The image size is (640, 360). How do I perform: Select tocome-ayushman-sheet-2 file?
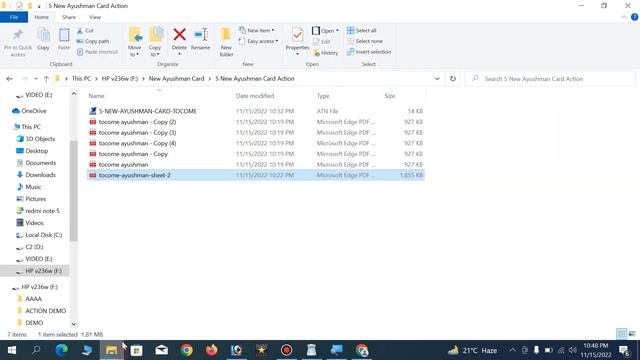click(256, 175)
